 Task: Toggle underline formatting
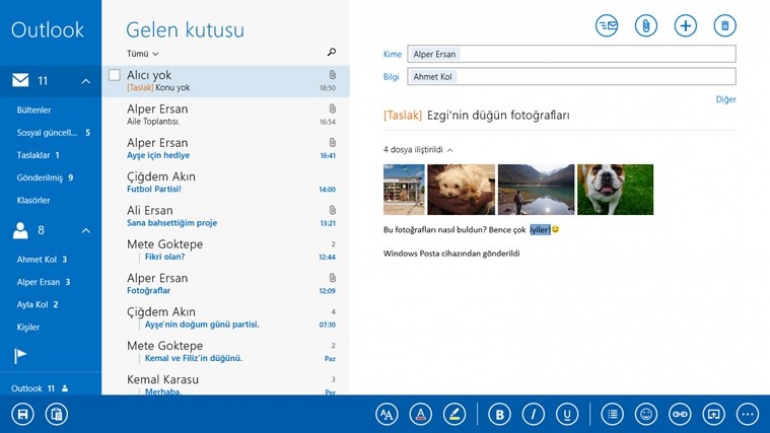pos(567,414)
